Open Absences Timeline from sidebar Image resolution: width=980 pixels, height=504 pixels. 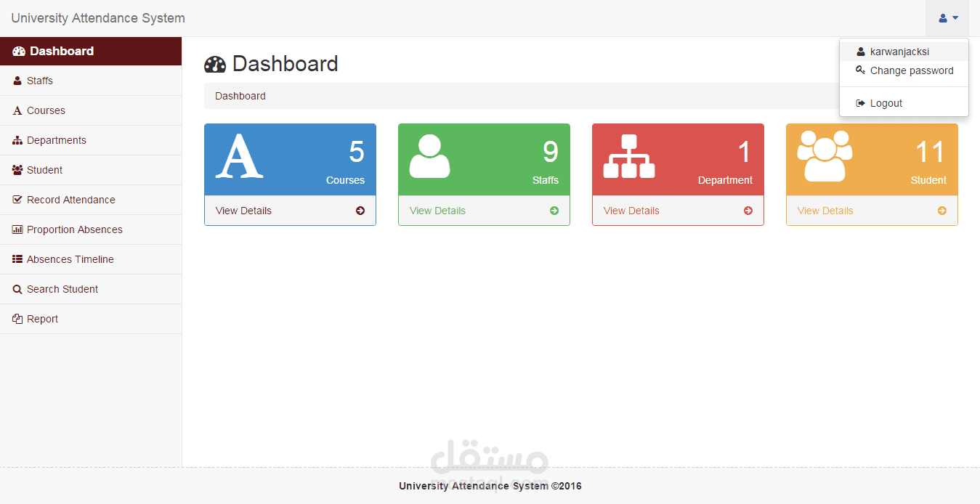coord(91,259)
